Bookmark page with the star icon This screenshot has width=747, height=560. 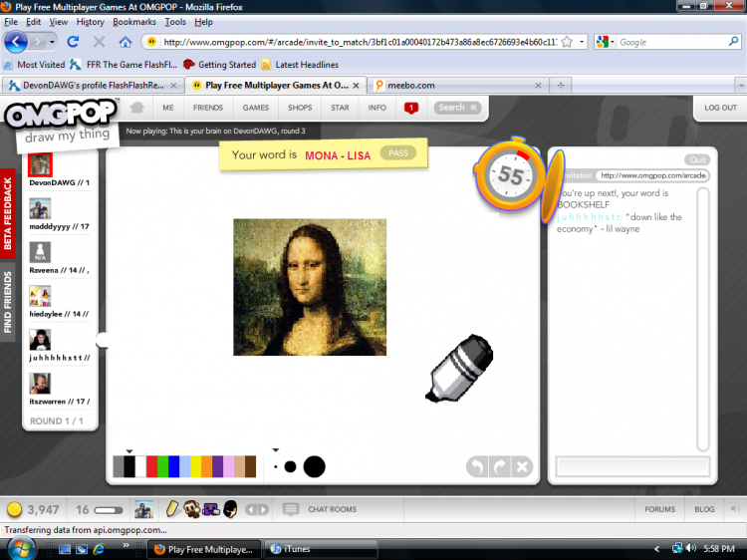pyautogui.click(x=567, y=42)
